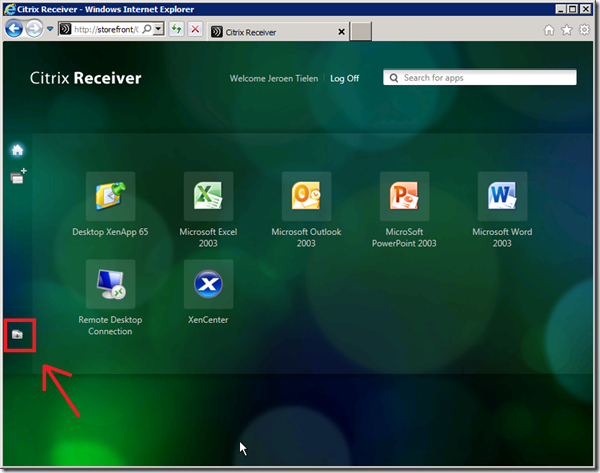Click the browser Home icon
600x473 pixels.
pyautogui.click(x=549, y=30)
